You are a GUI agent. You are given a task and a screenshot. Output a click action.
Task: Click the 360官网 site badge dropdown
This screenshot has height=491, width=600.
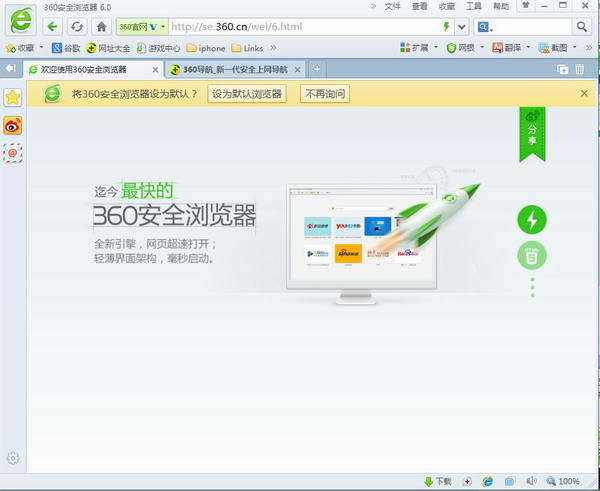pyautogui.click(x=142, y=27)
